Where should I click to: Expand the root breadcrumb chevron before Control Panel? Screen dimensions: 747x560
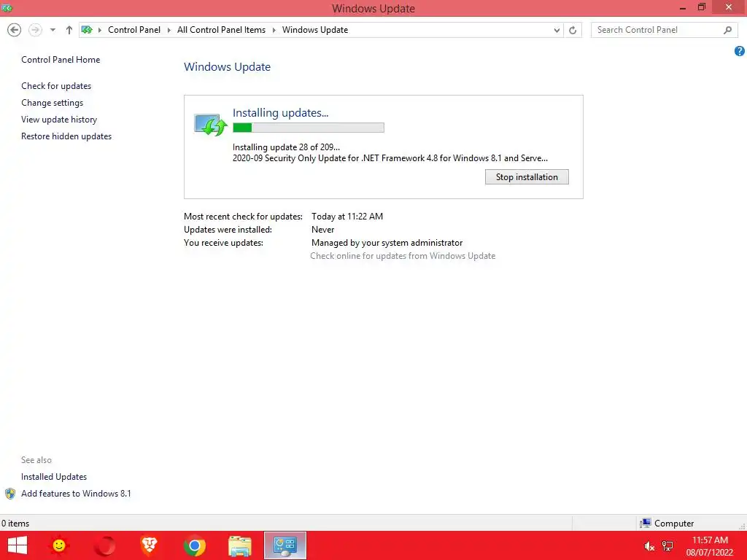coord(99,30)
